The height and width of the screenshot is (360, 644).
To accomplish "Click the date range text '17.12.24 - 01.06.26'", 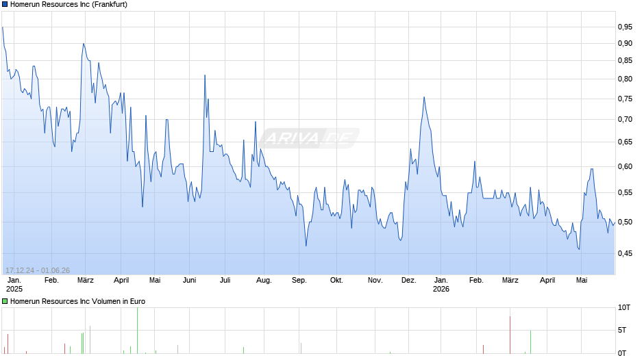I will pyautogui.click(x=38, y=270).
